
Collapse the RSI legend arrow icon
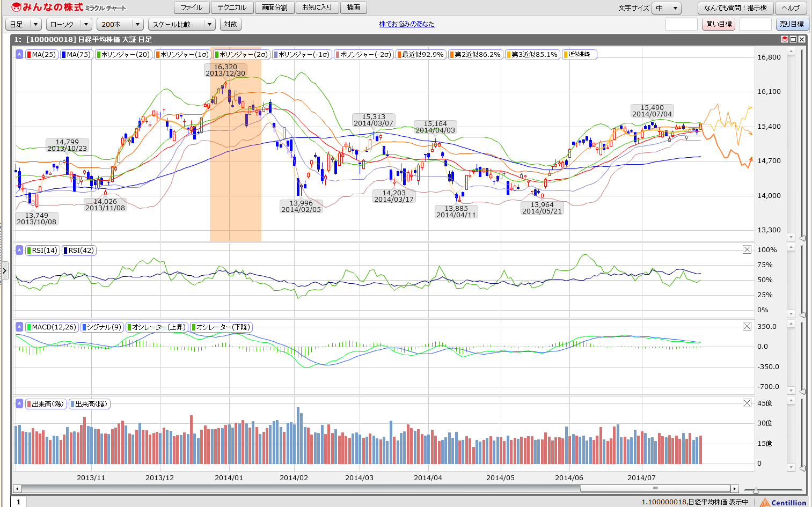19,250
